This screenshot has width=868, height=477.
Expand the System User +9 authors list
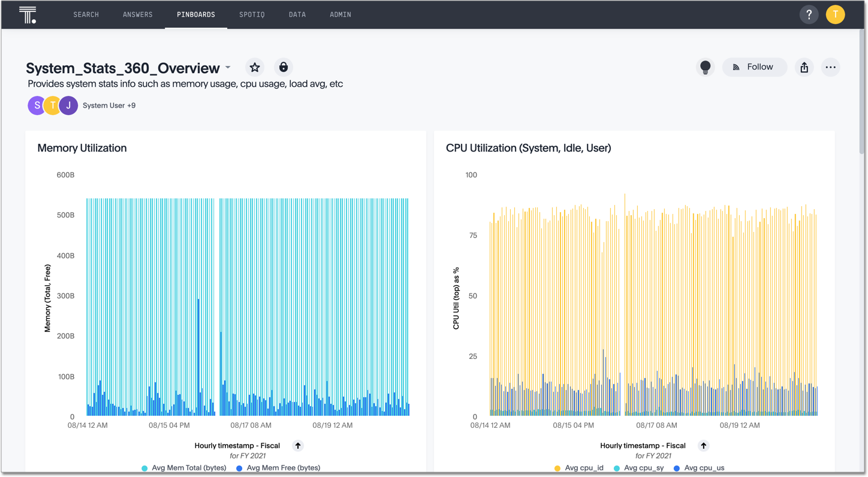click(x=108, y=105)
